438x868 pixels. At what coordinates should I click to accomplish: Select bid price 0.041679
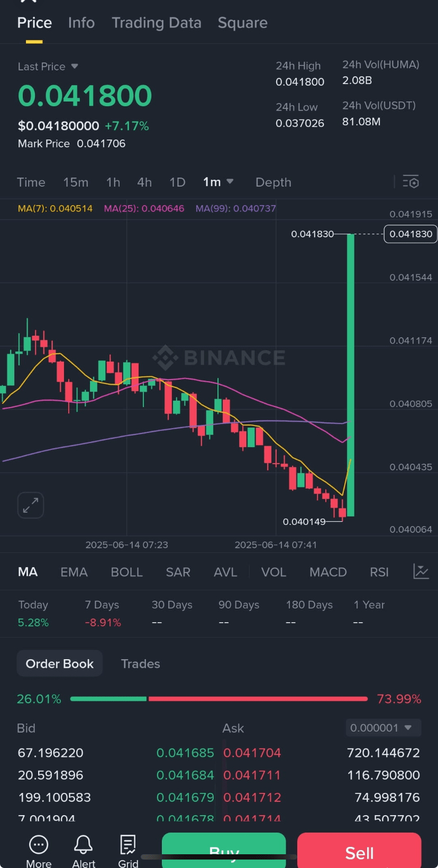[x=185, y=797]
